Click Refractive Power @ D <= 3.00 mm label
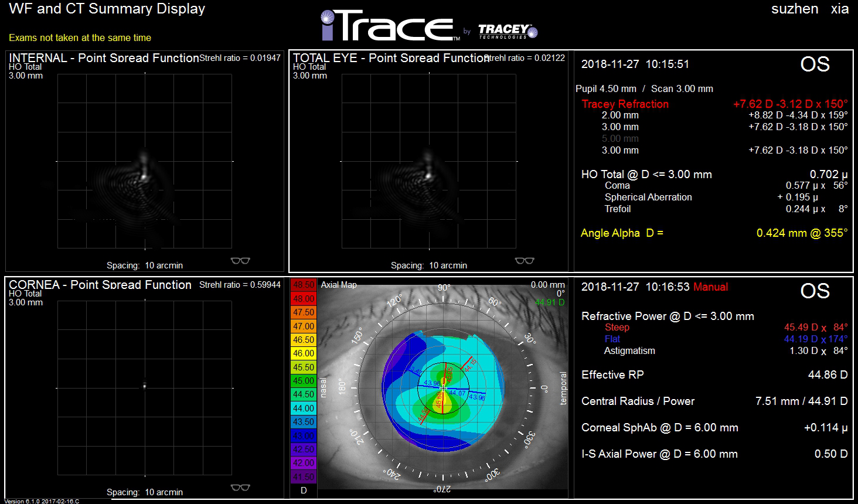This screenshot has height=504, width=858. click(668, 316)
